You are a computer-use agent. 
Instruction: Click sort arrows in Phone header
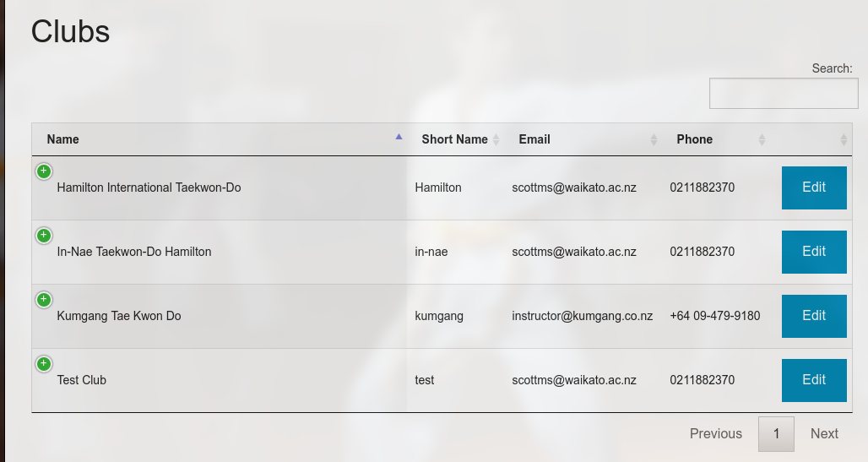[762, 140]
